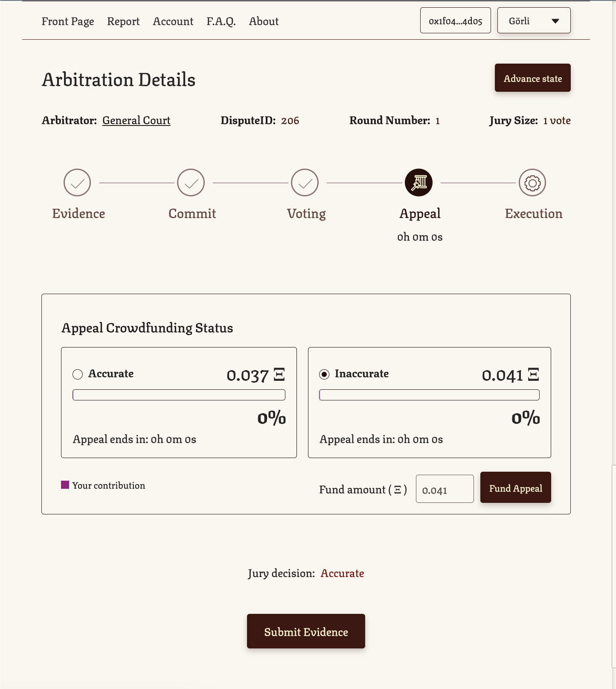Viewport: 616px width, 689px height.
Task: Click the Ξ symbol beside 0.041
Action: point(534,375)
